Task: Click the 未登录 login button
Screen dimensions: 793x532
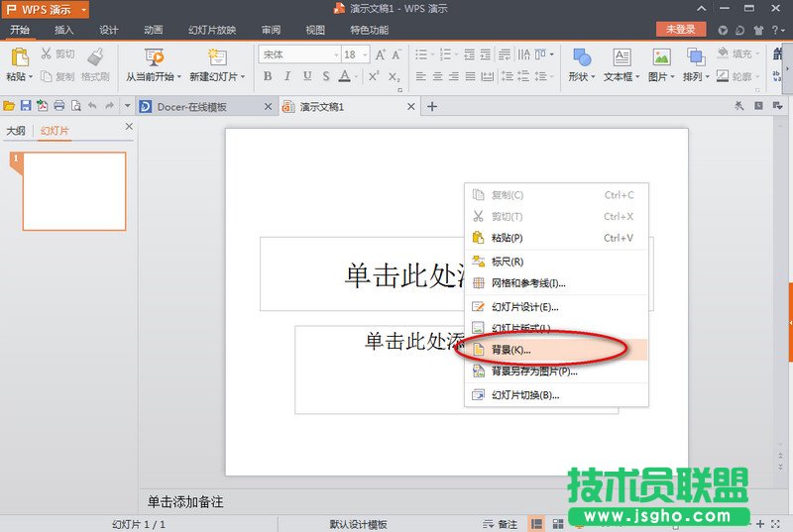Action: [x=680, y=30]
